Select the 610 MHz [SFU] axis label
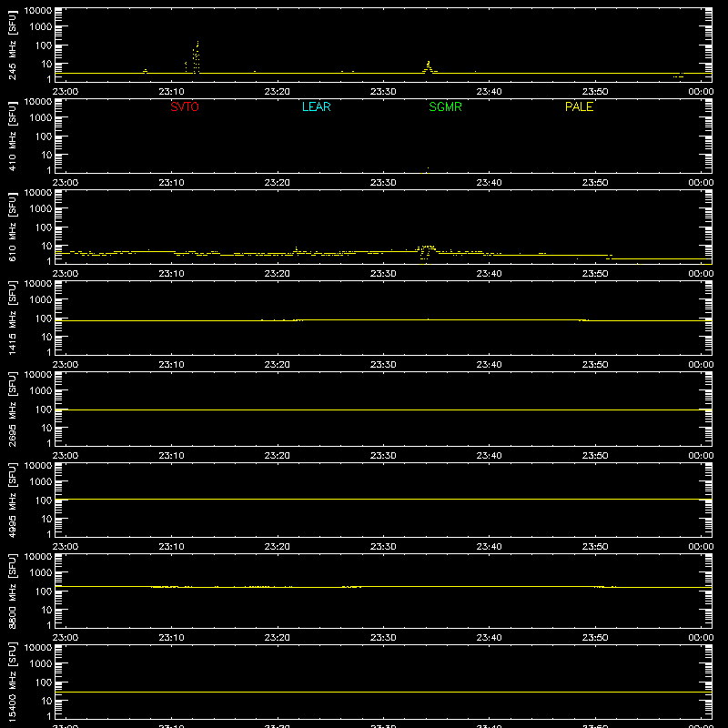 (13, 227)
